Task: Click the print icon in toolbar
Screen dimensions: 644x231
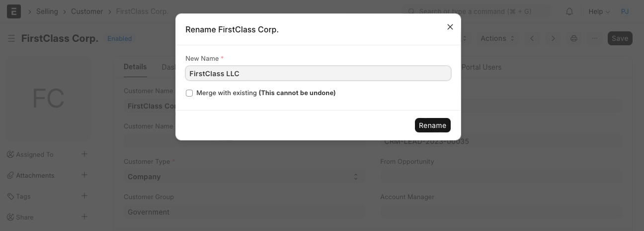Action: pos(574,38)
